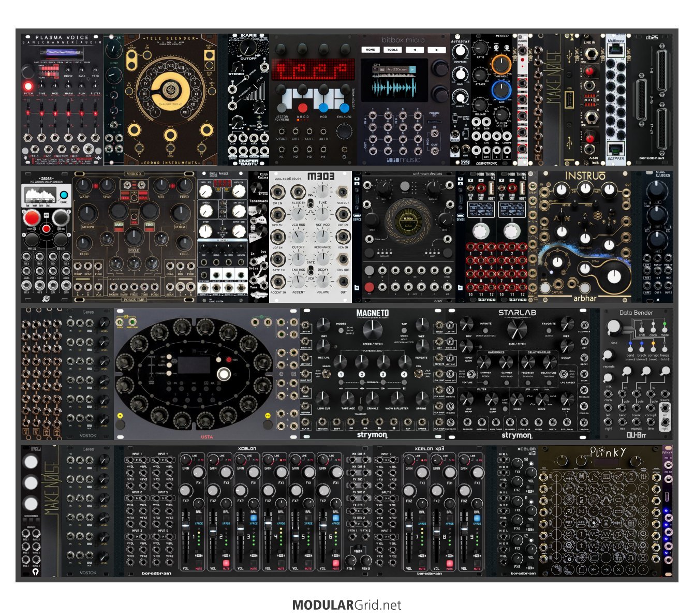Click the Data Bender time knob

[x=613, y=327]
